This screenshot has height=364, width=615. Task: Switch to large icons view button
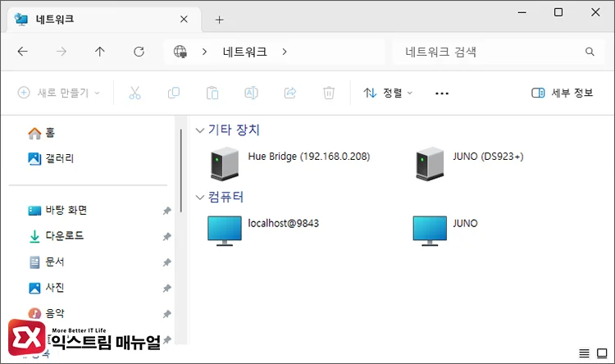pos(602,353)
